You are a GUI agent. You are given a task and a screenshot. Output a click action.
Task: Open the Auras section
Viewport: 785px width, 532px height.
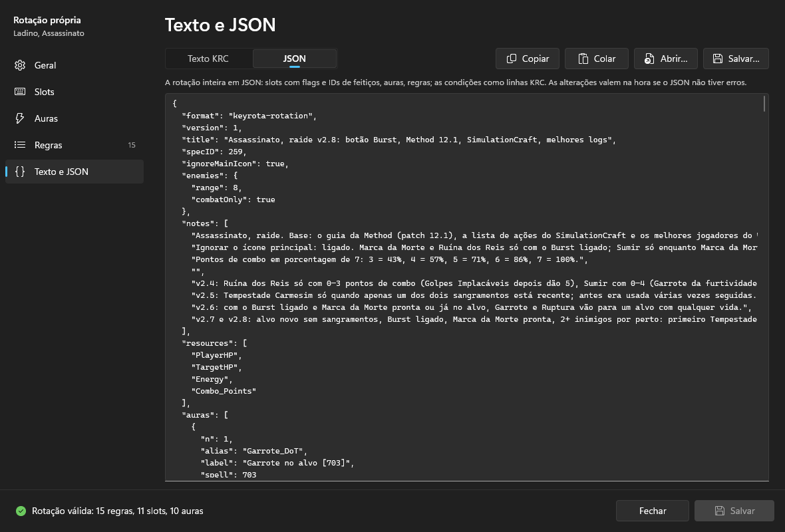tap(74, 118)
